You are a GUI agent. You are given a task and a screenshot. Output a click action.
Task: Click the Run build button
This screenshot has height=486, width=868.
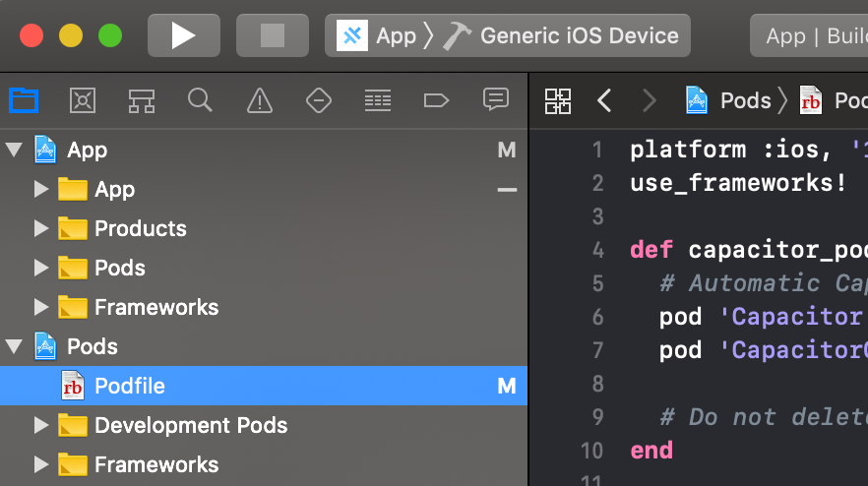(x=183, y=36)
